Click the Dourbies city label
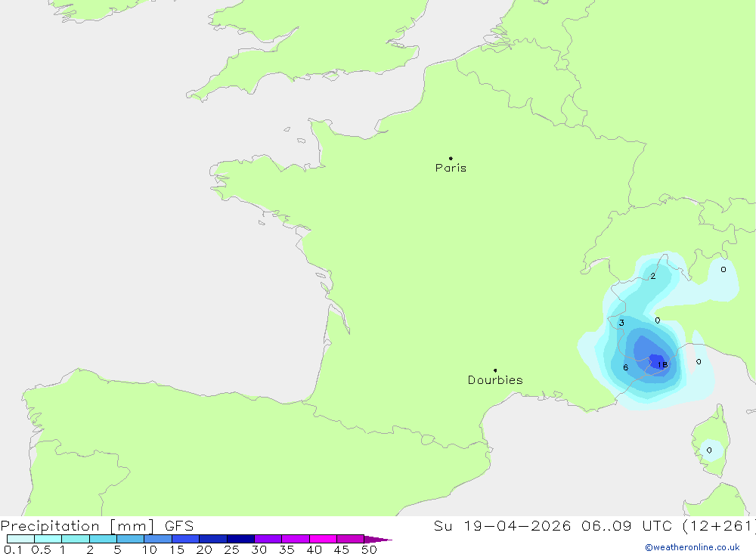Viewport: 756px width, 554px height. coord(495,380)
